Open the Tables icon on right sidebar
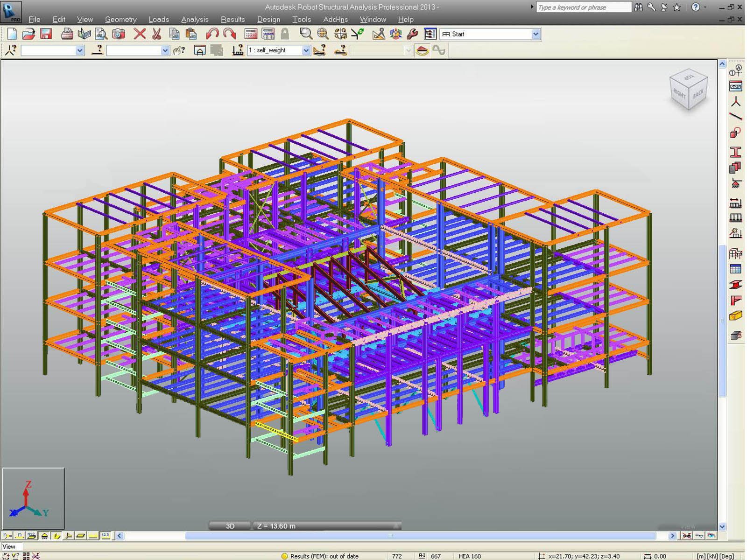The image size is (747, 560). [x=735, y=269]
